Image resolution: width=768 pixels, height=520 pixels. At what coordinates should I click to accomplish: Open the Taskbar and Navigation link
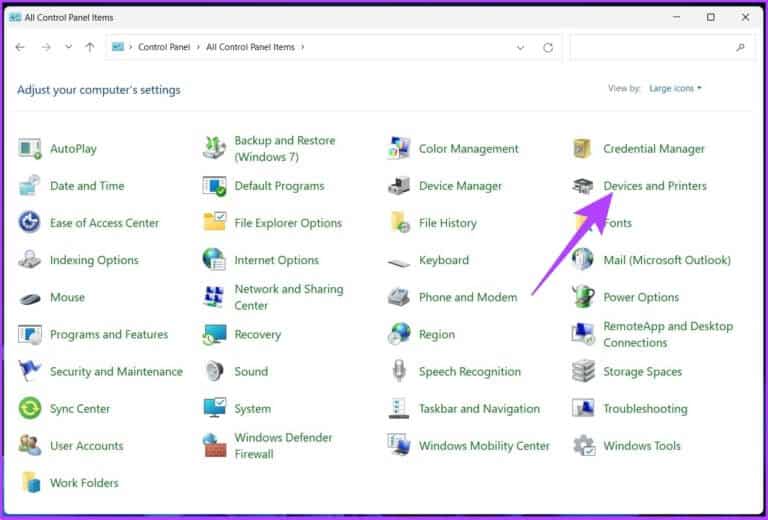480,409
